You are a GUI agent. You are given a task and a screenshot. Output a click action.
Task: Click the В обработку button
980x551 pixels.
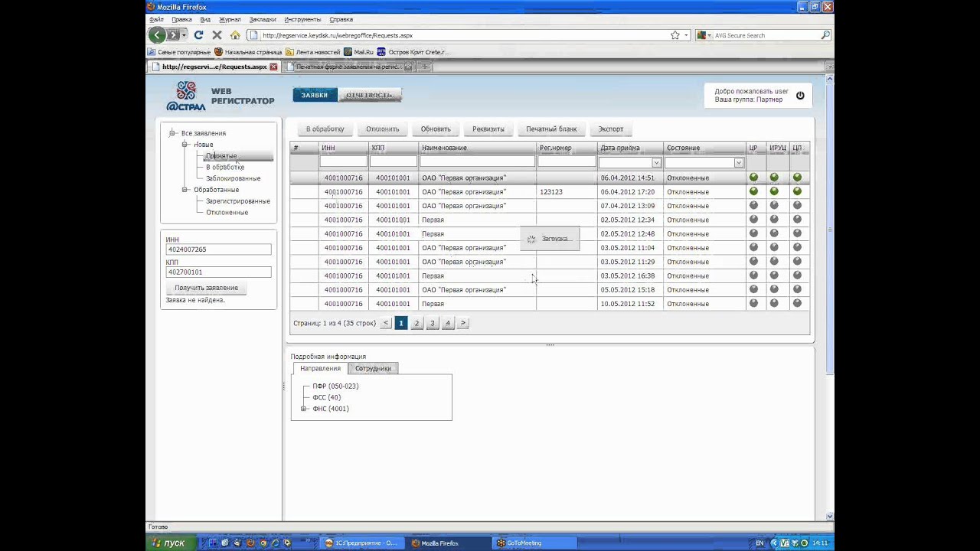(325, 129)
